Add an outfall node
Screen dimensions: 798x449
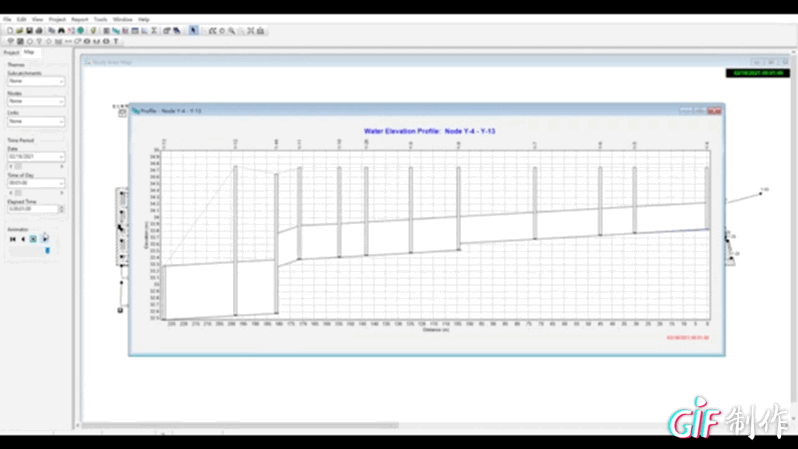pyautogui.click(x=39, y=41)
